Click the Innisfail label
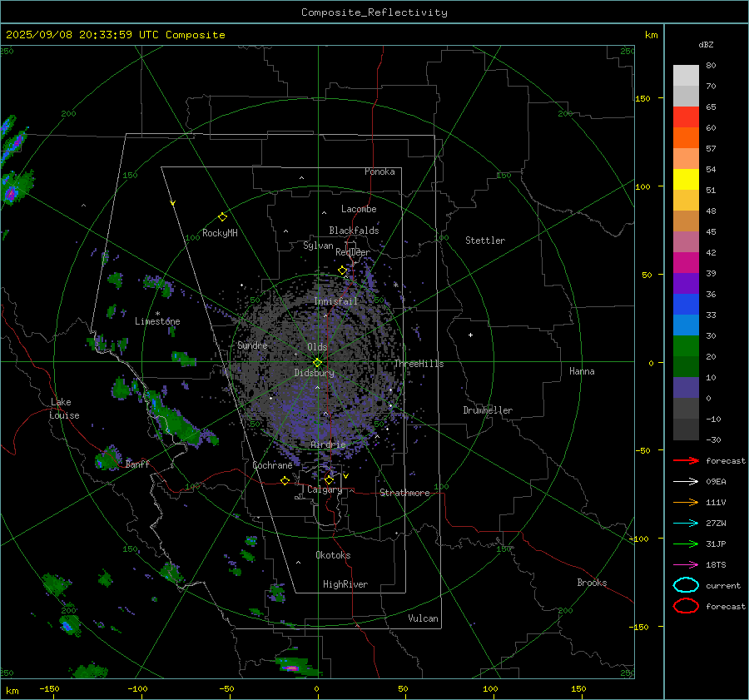Screen dimensions: 749x700 pyautogui.click(x=335, y=301)
